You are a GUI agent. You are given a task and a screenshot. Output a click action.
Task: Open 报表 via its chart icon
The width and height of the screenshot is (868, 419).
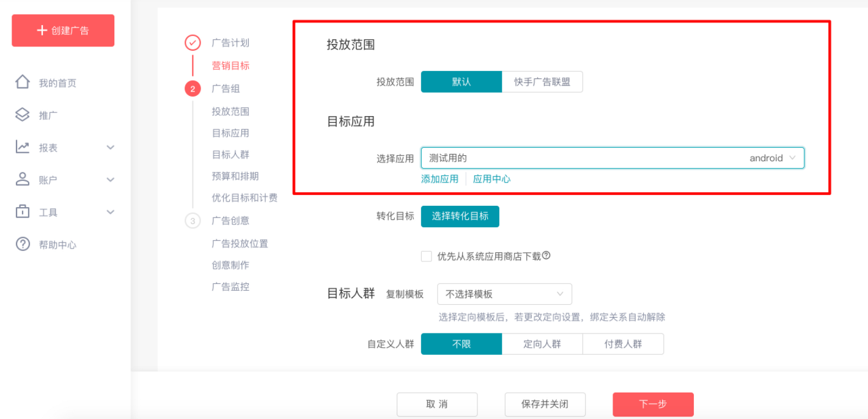coord(22,147)
